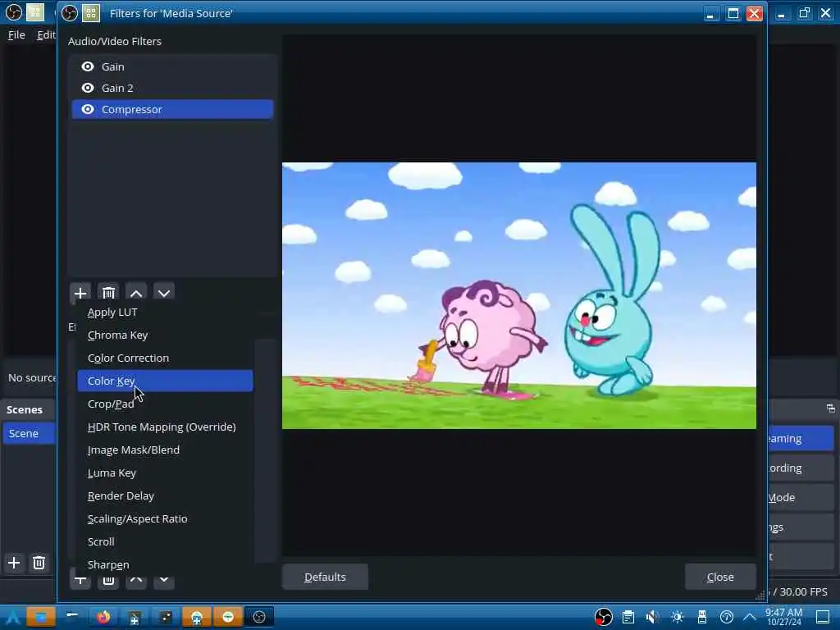Click the Show Desktop icon on the taskbar
The width and height of the screenshot is (840, 630).
pos(824,617)
